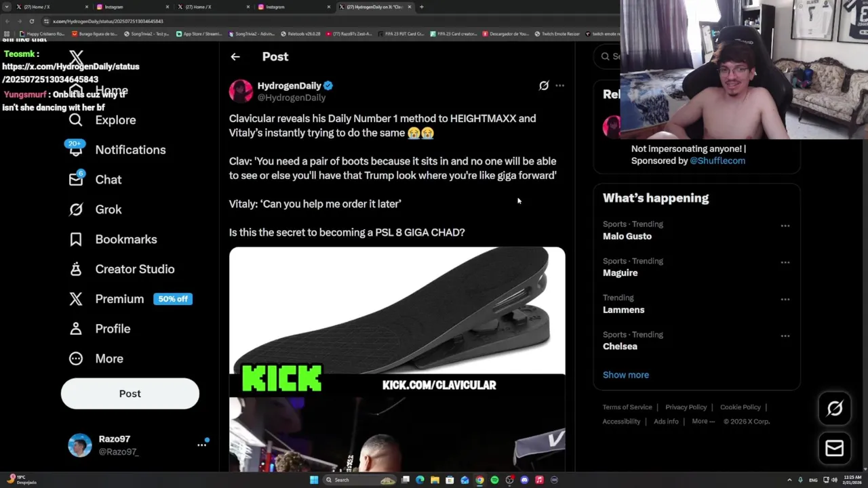The width and height of the screenshot is (868, 488).
Task: Open More circle icon in sidebar
Action: click(76, 359)
